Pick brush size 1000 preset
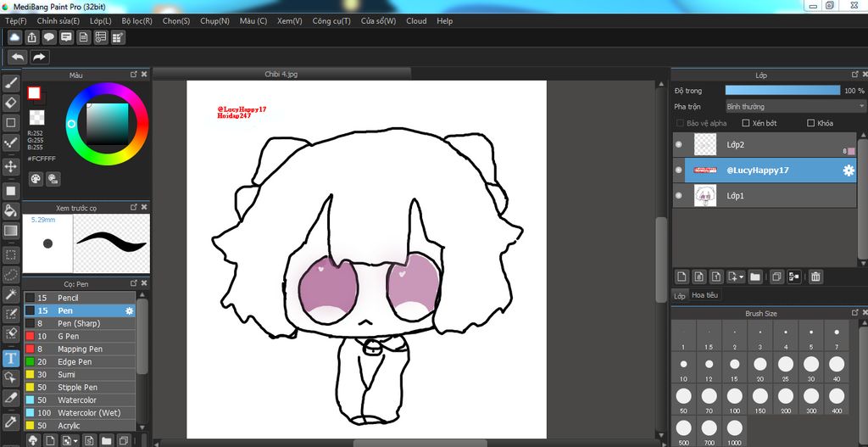868x447 pixels. pyautogui.click(x=735, y=432)
